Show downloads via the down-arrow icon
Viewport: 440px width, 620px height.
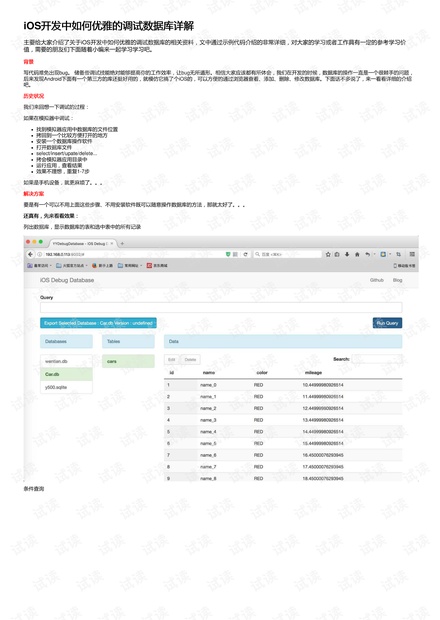[x=347, y=254]
